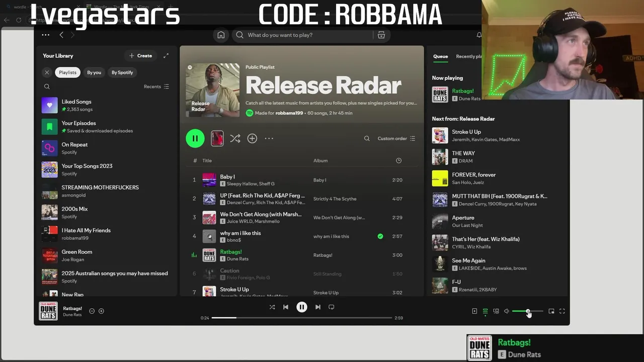
Task: Filter library to By you
Action: point(94,72)
